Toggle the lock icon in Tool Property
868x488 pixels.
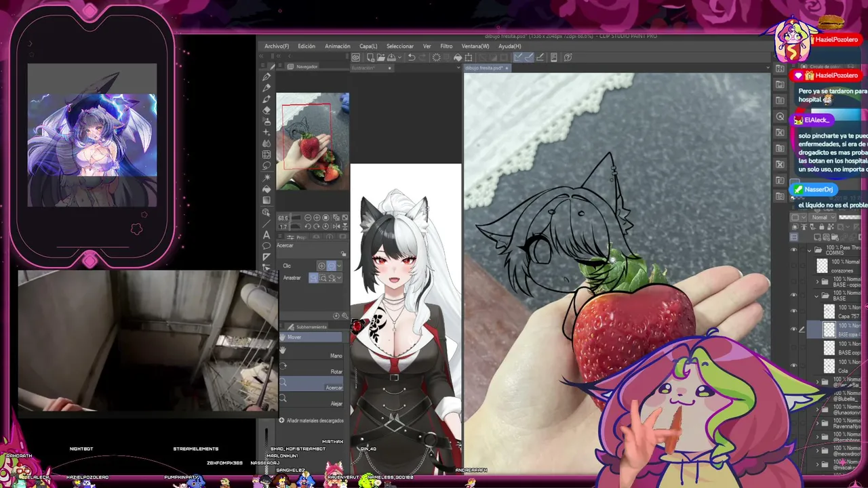point(343,254)
